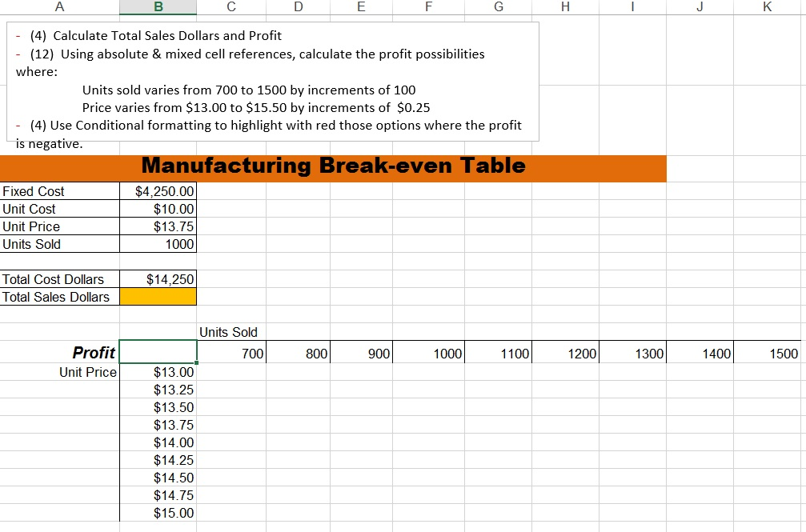Click column header A

coord(59,6)
